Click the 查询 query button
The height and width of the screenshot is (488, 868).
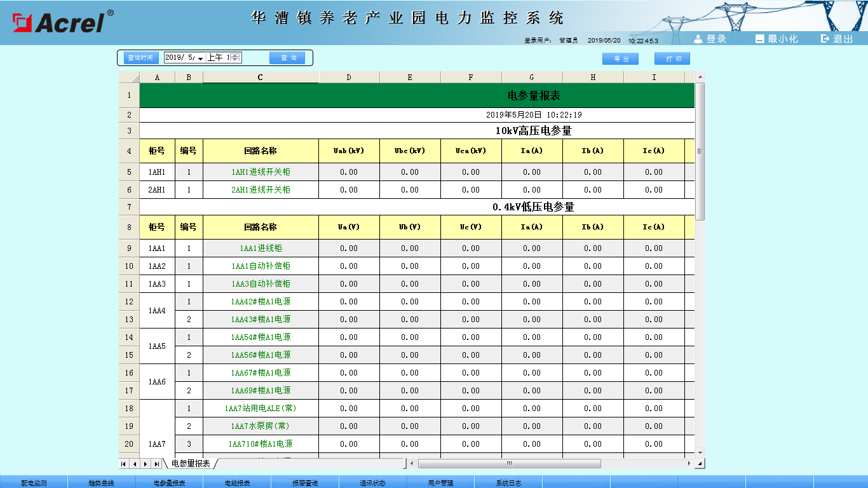pos(287,58)
